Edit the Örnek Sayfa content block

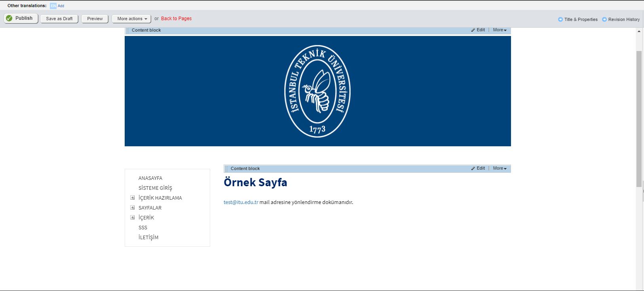481,168
